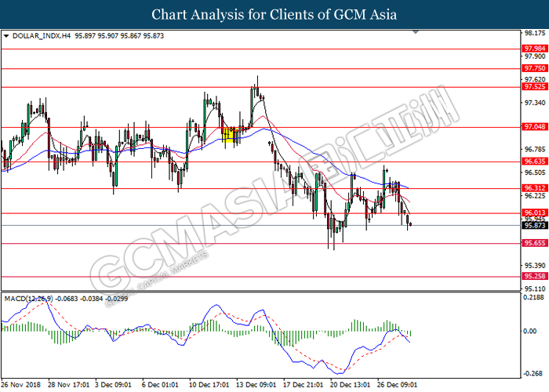Select the 96.013 level price tag
549x392 pixels.
click(x=534, y=213)
